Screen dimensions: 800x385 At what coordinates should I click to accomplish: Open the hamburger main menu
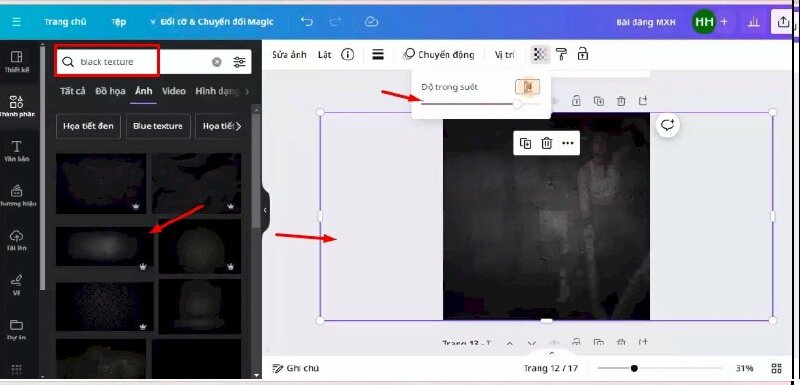17,22
